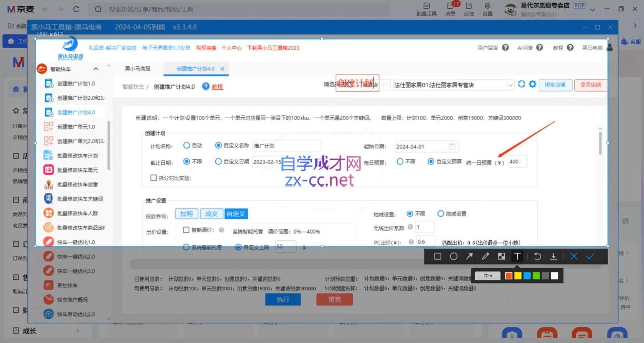Pick the white color swatch
Screen dimensions: 644x343
[555, 276]
